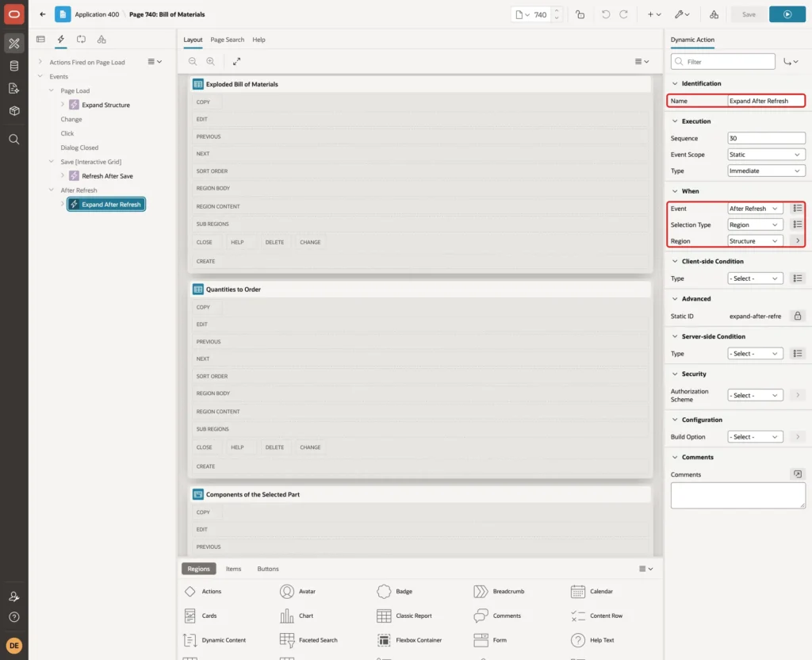Expand Actions Fired on Page Load node
812x660 pixels.
(x=40, y=62)
